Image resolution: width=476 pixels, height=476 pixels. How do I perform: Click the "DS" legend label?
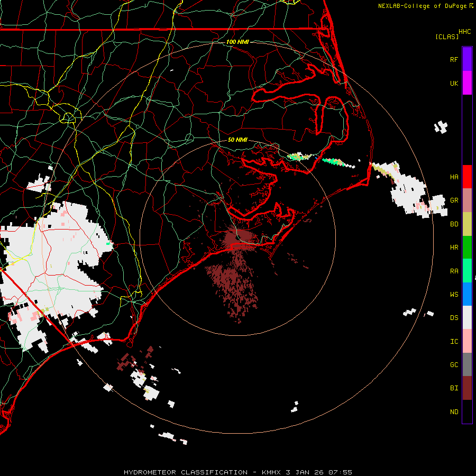454,318
